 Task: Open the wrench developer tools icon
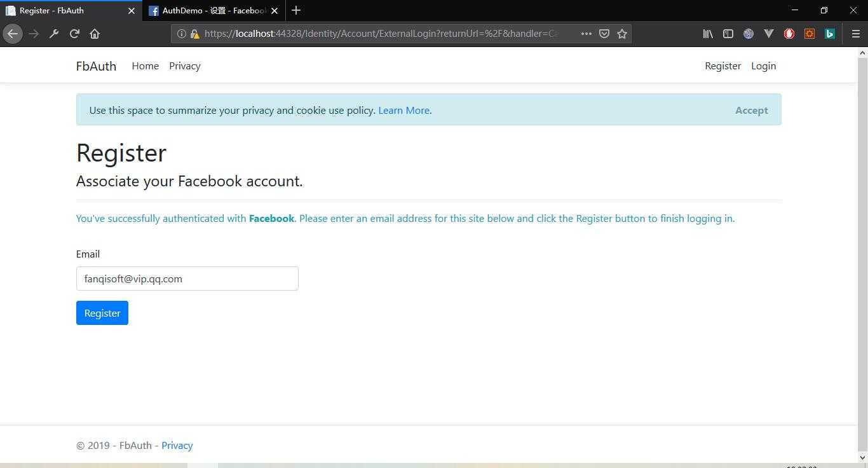point(54,34)
